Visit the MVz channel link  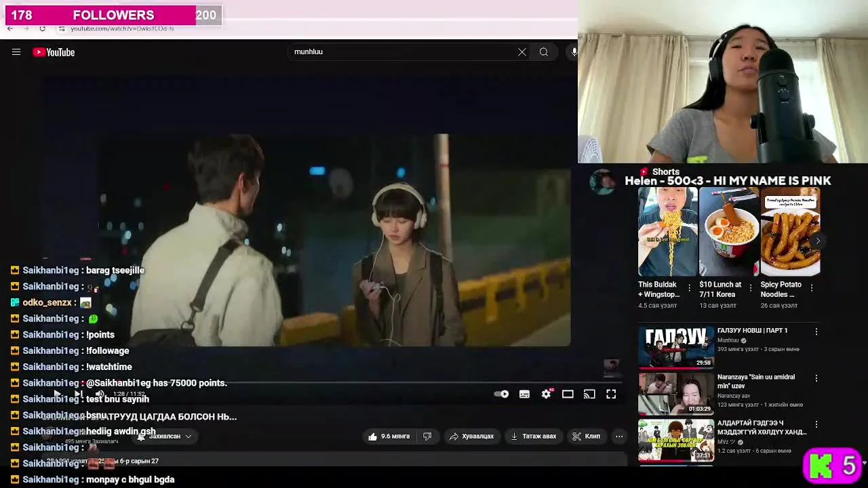tap(726, 442)
